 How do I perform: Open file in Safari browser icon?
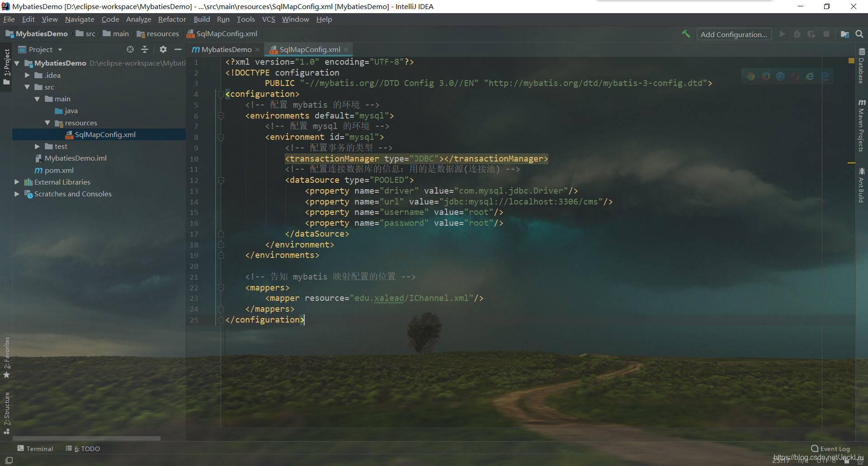pyautogui.click(x=780, y=76)
